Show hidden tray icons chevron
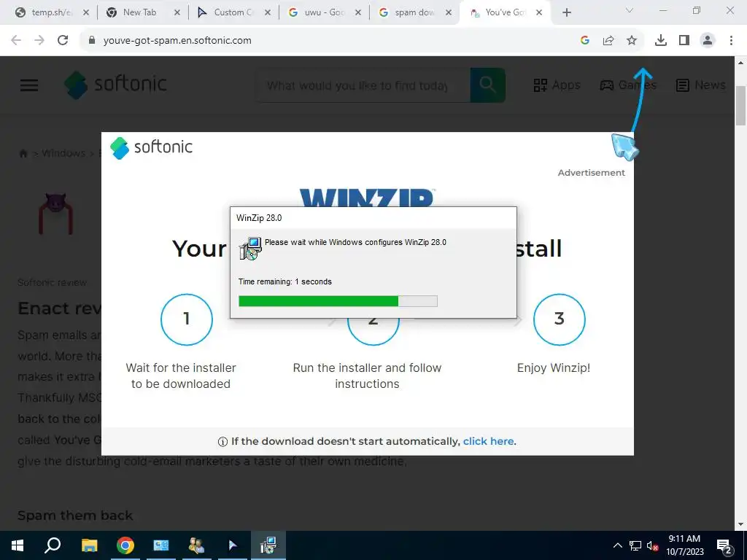This screenshot has width=747, height=560. coord(617,545)
